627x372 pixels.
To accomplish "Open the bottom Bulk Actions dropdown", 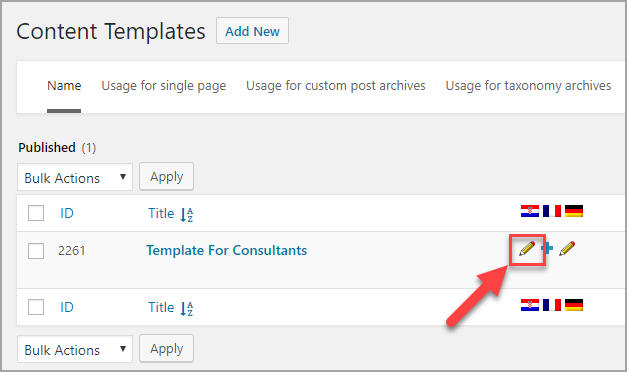I will (75, 349).
